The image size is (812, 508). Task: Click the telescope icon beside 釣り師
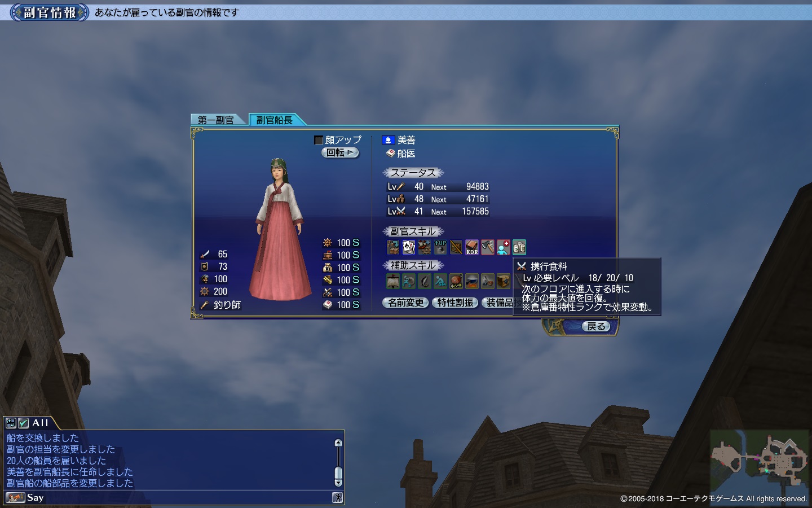pyautogui.click(x=205, y=305)
